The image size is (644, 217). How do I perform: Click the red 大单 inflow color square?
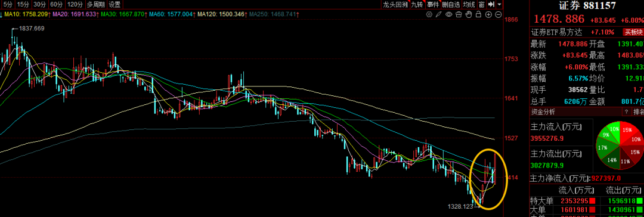click(x=592, y=209)
